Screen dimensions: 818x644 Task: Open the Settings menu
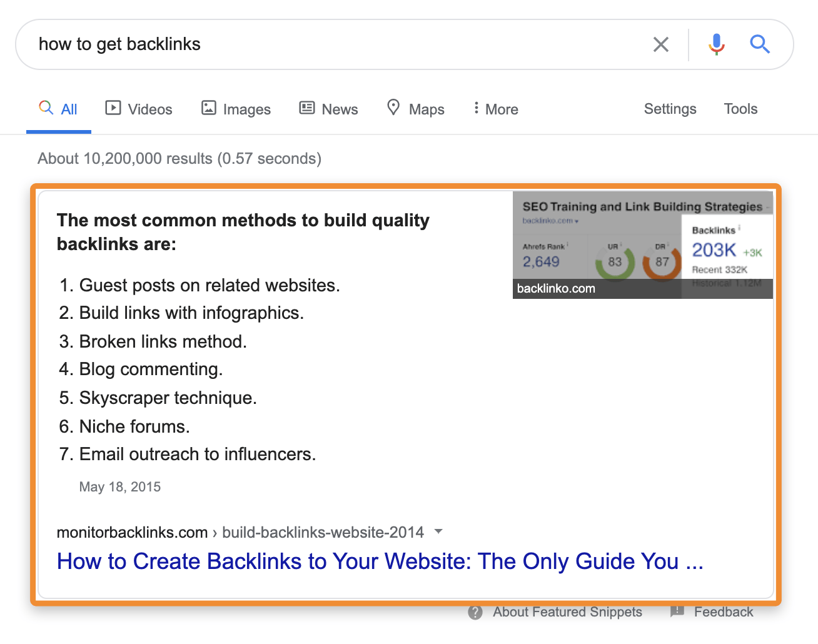(669, 108)
